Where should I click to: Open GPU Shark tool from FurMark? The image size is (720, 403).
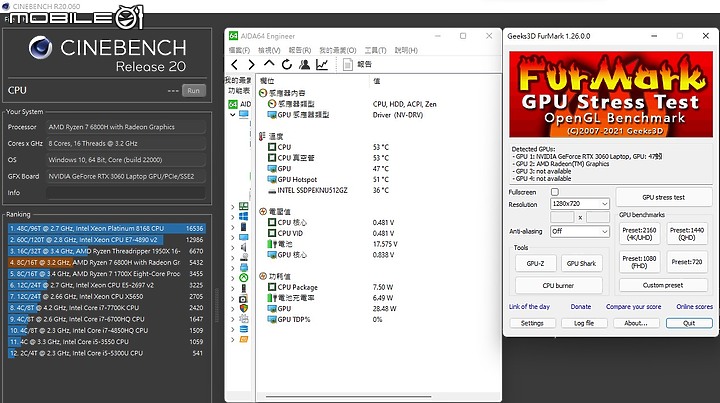[x=581, y=263]
